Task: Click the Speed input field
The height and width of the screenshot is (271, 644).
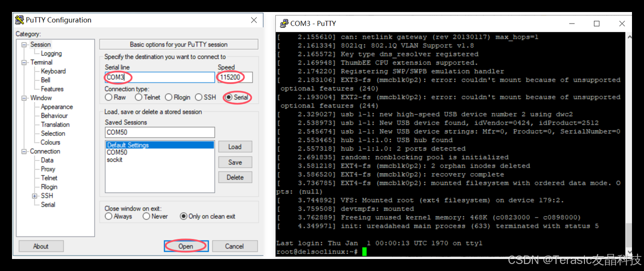Action: 235,77
